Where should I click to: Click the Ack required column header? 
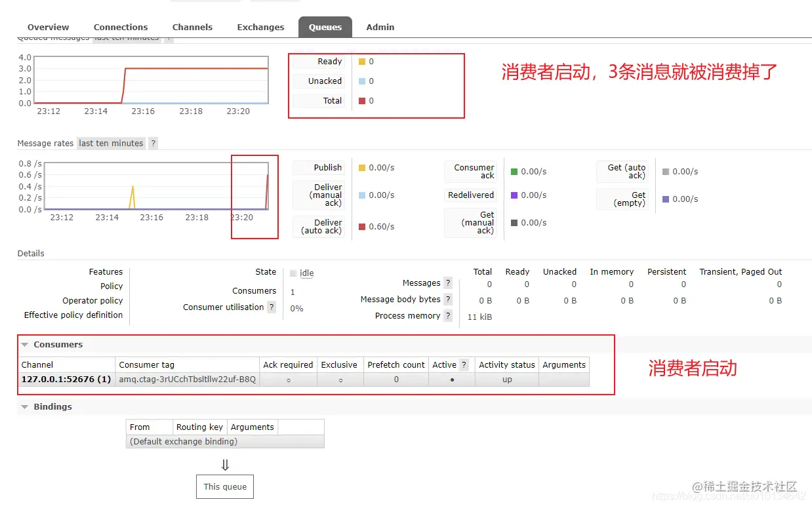[288, 364]
